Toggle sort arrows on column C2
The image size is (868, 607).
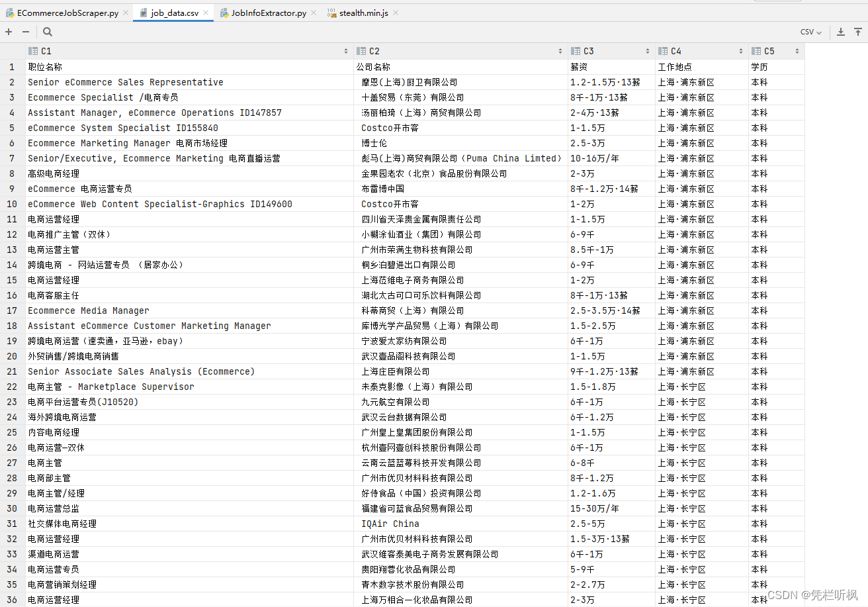[x=560, y=51]
